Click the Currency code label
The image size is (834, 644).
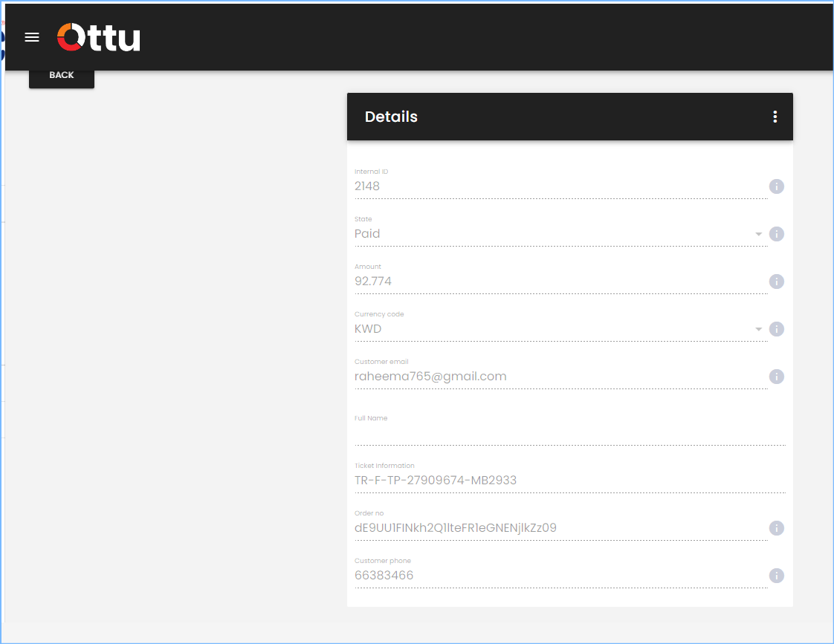379,314
